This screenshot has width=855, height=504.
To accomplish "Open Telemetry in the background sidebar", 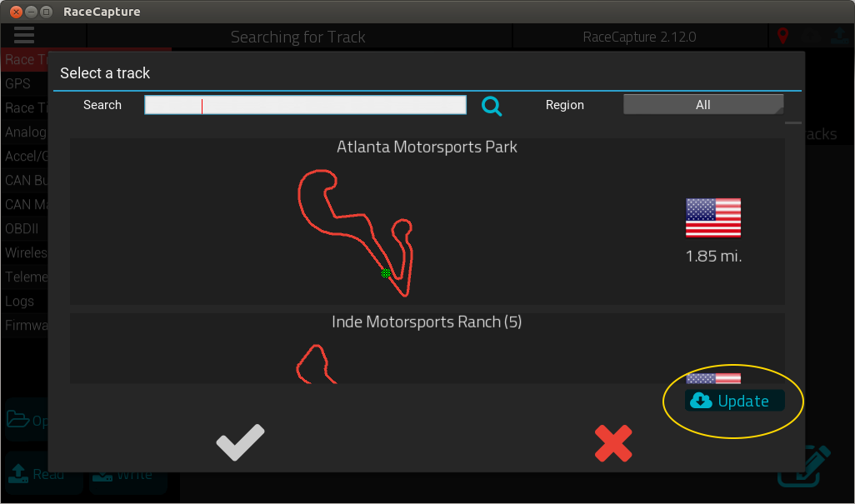I will [x=24, y=277].
